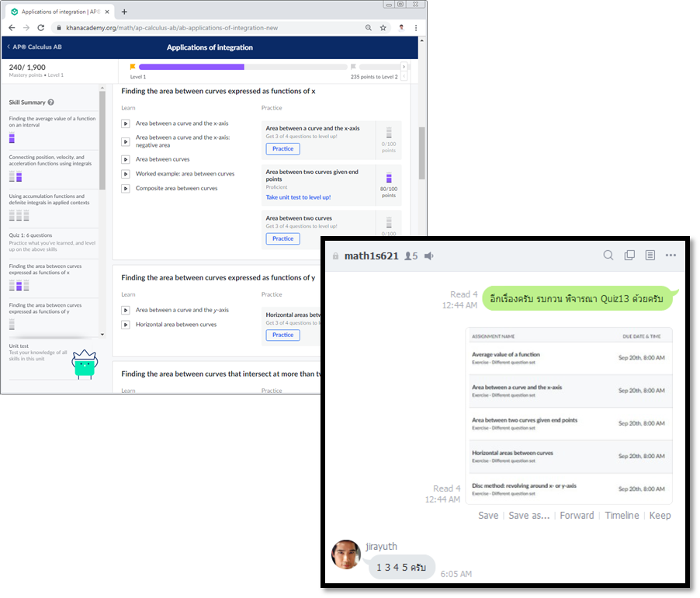Select the Applications of integration browser tab
The height and width of the screenshot is (598, 700).
tap(61, 12)
